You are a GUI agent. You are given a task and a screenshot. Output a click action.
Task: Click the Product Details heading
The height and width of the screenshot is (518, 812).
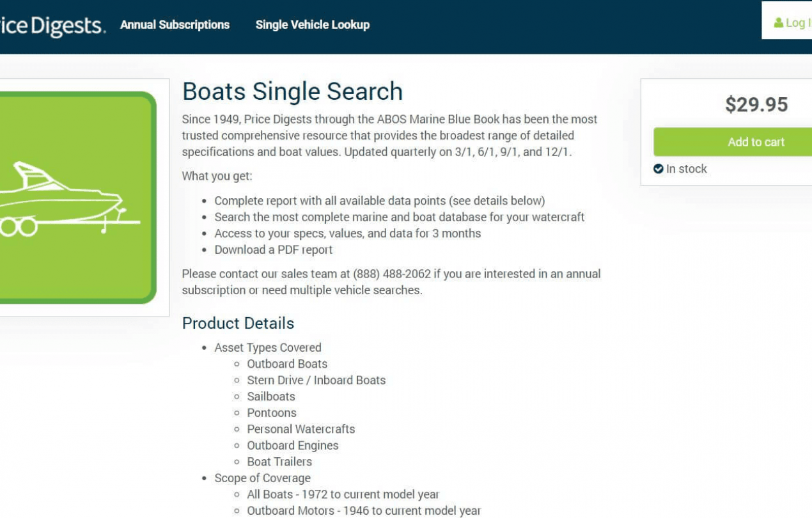coord(238,323)
